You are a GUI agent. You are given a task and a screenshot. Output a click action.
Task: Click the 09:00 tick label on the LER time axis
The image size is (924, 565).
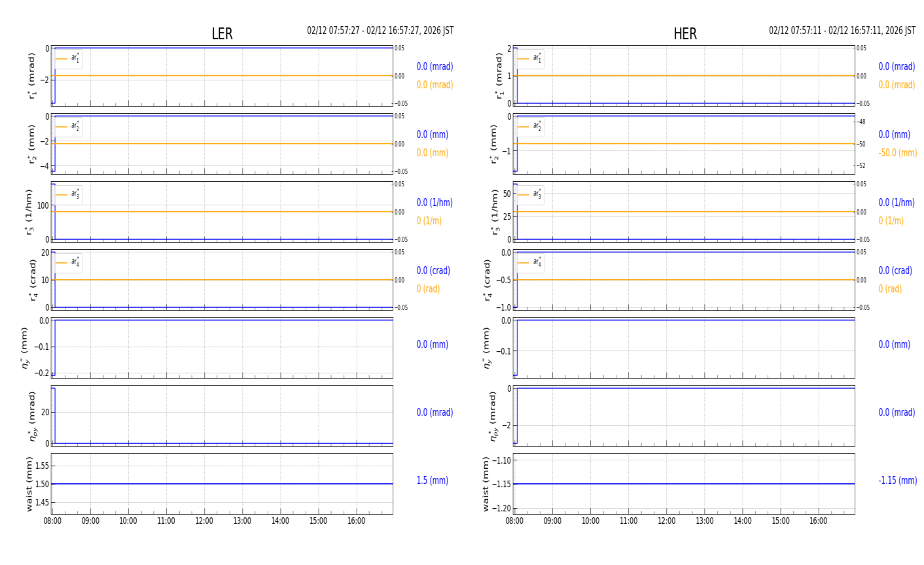(x=90, y=521)
